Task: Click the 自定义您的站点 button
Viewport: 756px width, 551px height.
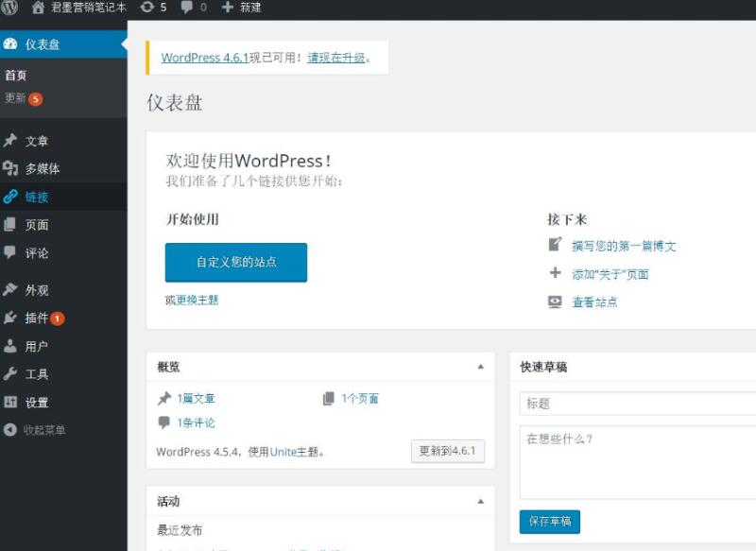Action: 235,262
